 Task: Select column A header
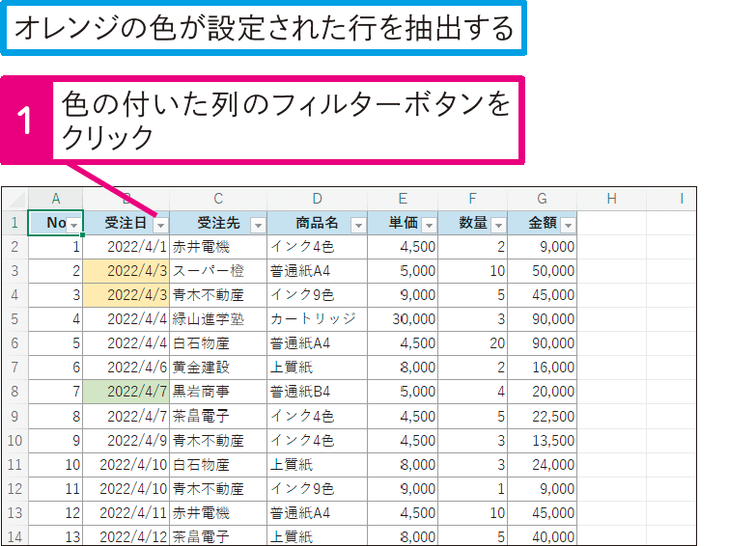pyautogui.click(x=56, y=199)
